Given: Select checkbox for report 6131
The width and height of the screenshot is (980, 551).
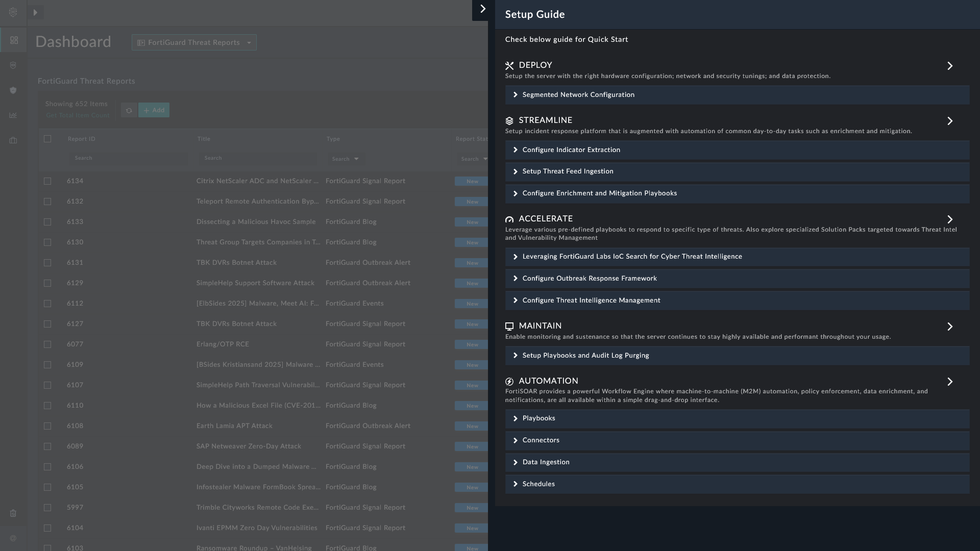Looking at the screenshot, I should click(x=47, y=263).
